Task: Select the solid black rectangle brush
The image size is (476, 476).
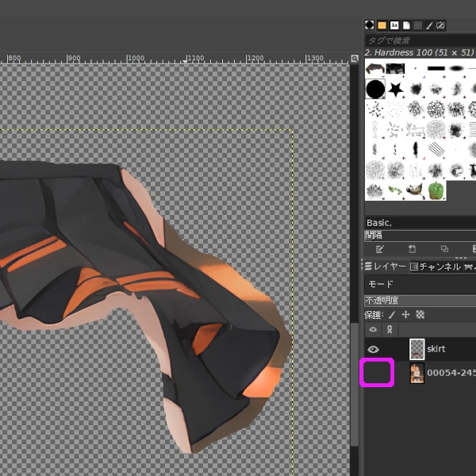Action: pyautogui.click(x=436, y=68)
